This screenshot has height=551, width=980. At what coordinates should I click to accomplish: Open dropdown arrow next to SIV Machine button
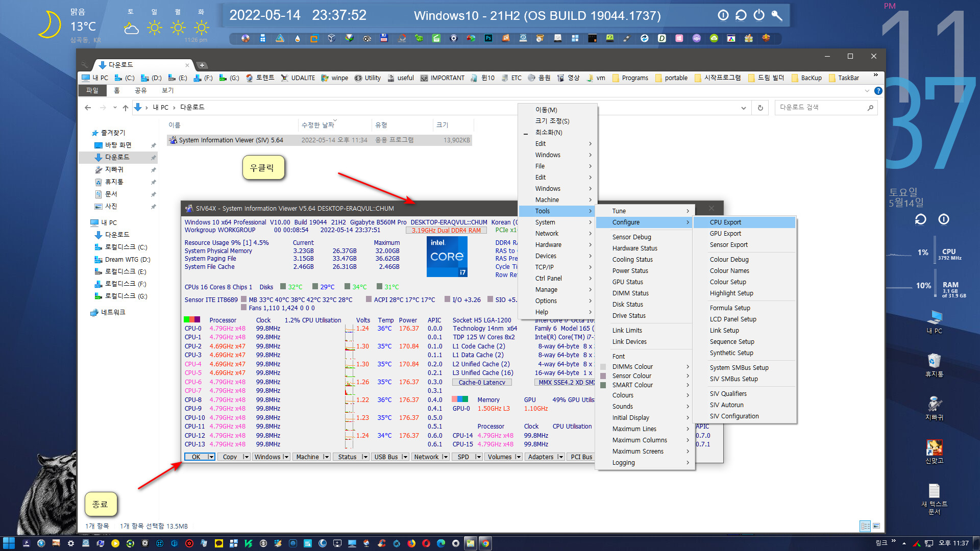pyautogui.click(x=326, y=457)
